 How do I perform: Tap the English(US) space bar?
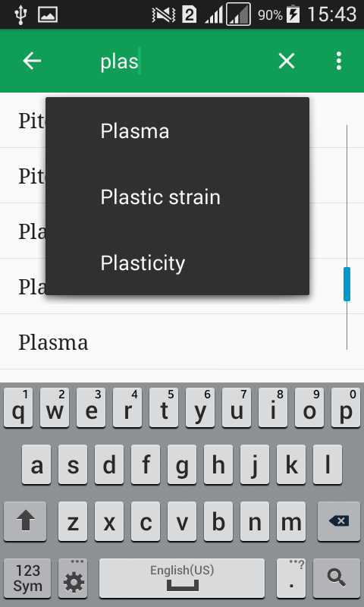pos(182,578)
